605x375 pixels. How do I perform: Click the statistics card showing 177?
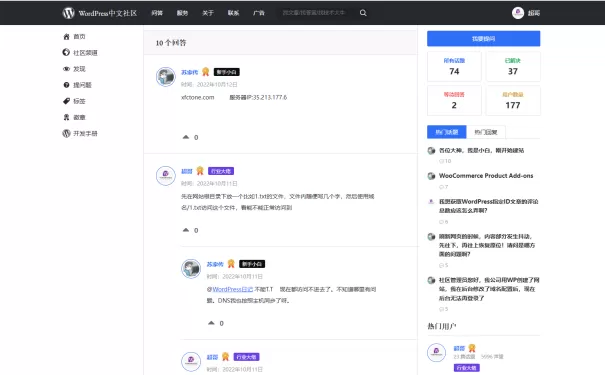(513, 100)
